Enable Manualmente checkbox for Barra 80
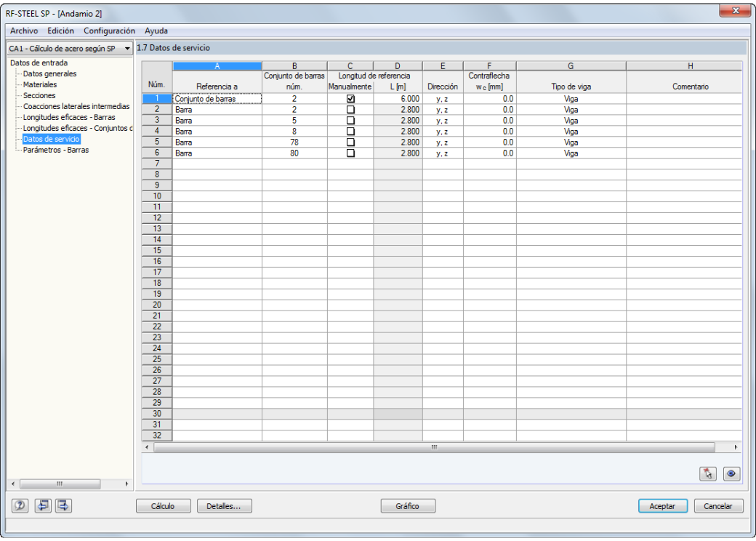 (350, 153)
